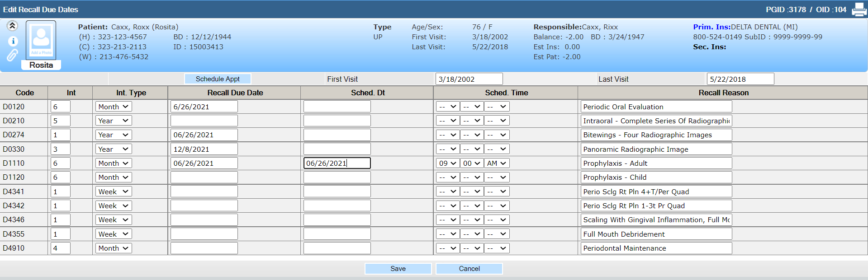This screenshot has width=868, height=280.
Task: Open the D1110 hour dropdown showing 09
Action: tap(447, 163)
